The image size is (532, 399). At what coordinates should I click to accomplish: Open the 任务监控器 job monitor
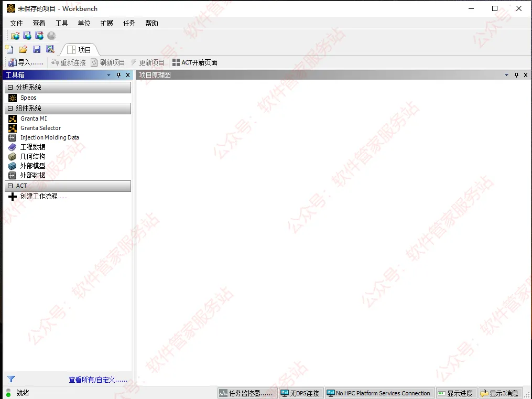tap(247, 393)
